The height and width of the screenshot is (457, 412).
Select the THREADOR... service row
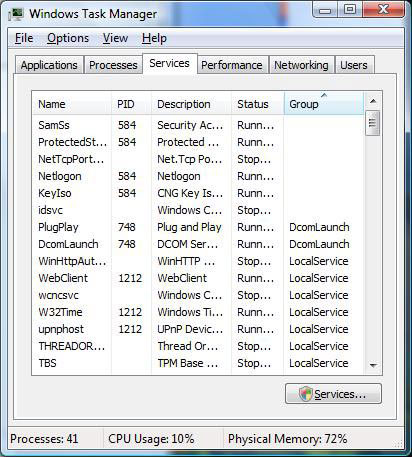pos(198,346)
